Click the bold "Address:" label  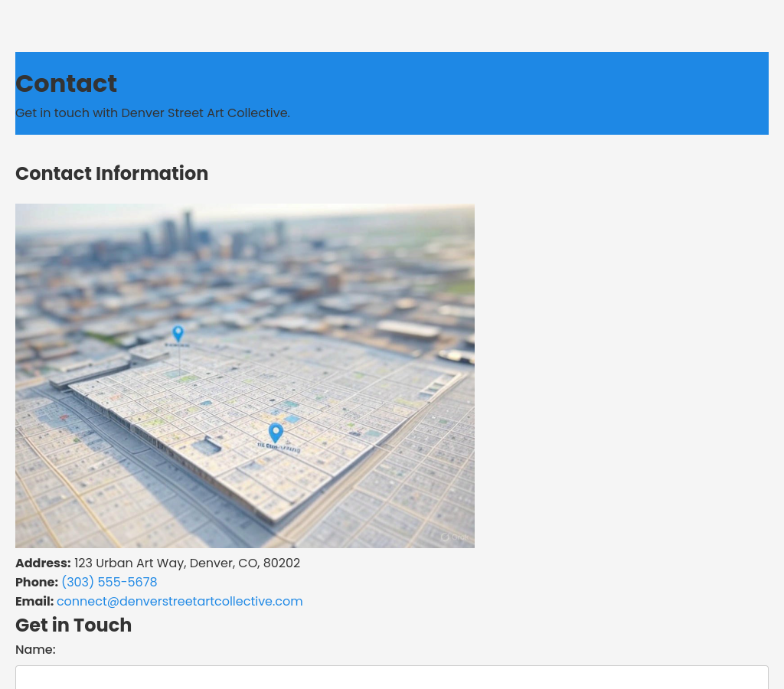tap(43, 563)
